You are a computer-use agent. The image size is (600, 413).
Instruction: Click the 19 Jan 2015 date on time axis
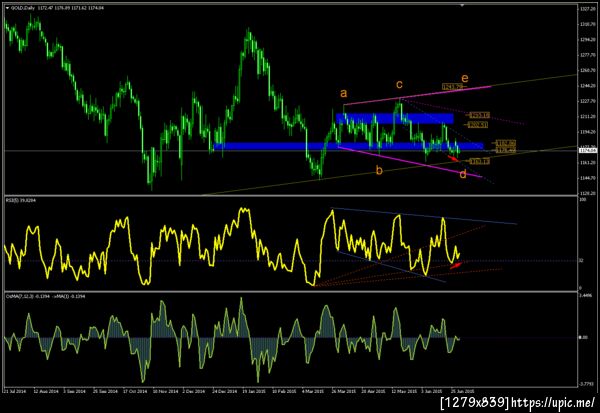coord(254,392)
